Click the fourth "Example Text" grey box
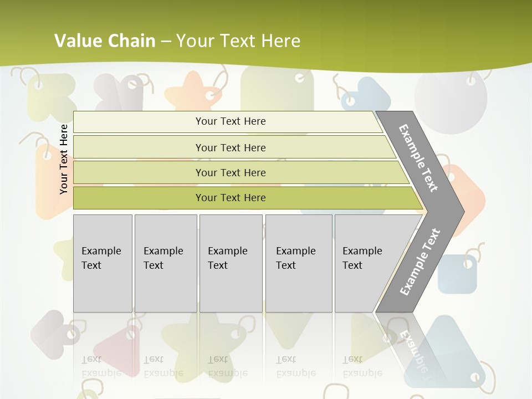Screen dimensions: 532x399 [x=298, y=263]
